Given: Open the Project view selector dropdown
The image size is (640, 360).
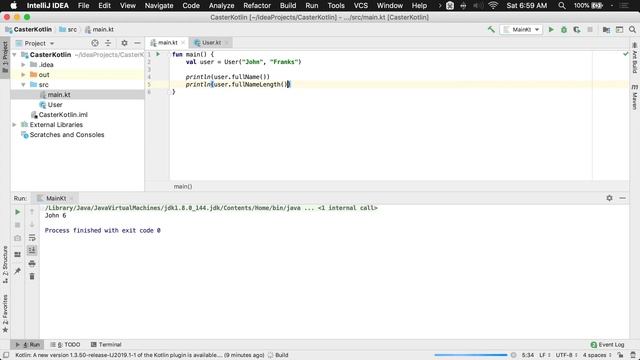Looking at the screenshot, I should click(39, 43).
